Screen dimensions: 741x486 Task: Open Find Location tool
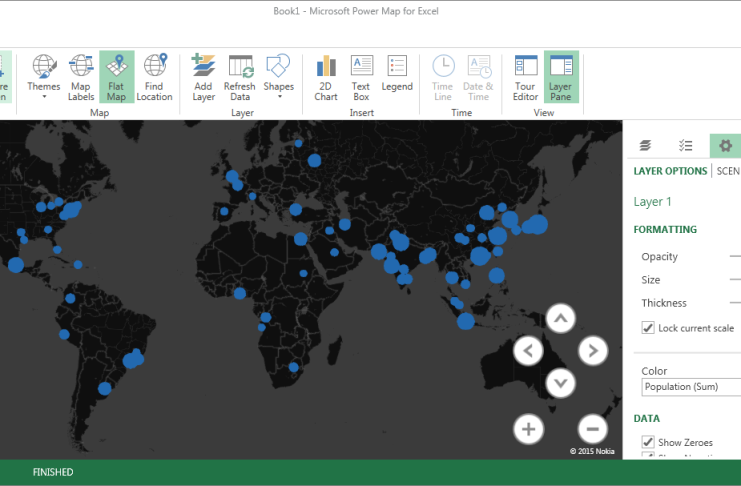(x=155, y=77)
